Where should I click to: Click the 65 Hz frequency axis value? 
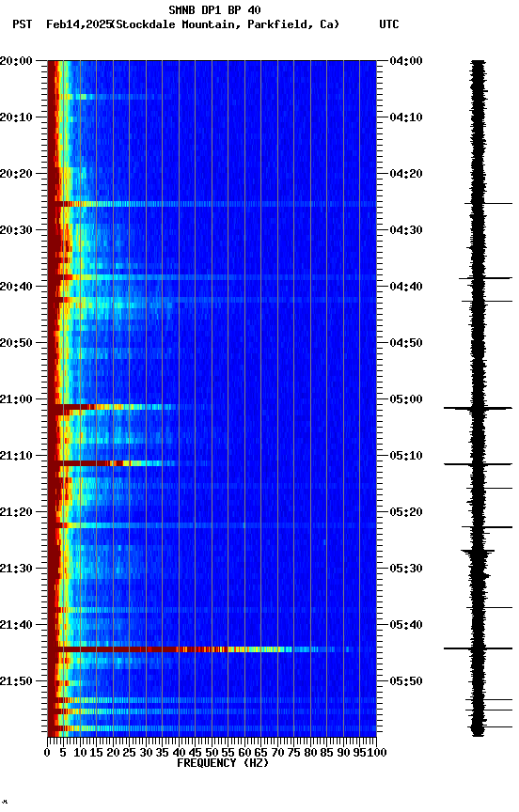(x=261, y=754)
